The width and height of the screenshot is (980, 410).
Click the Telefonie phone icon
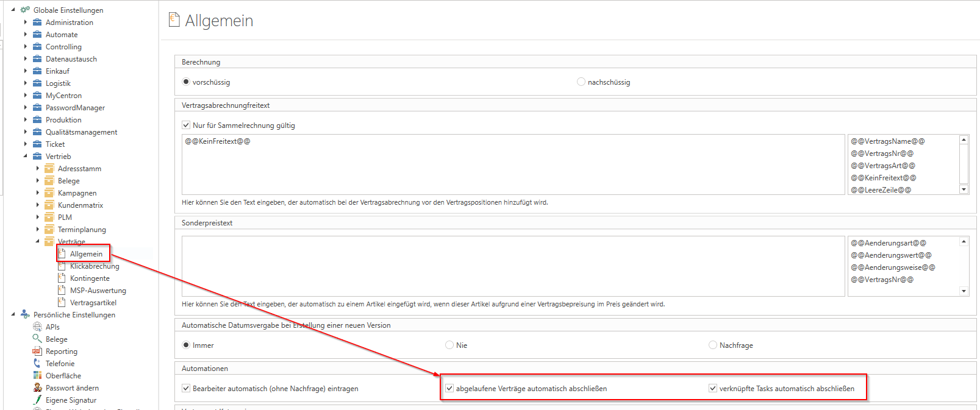coord(37,364)
